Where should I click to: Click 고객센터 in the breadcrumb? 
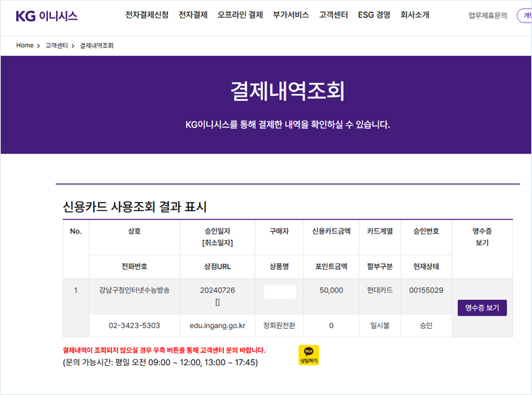click(57, 46)
